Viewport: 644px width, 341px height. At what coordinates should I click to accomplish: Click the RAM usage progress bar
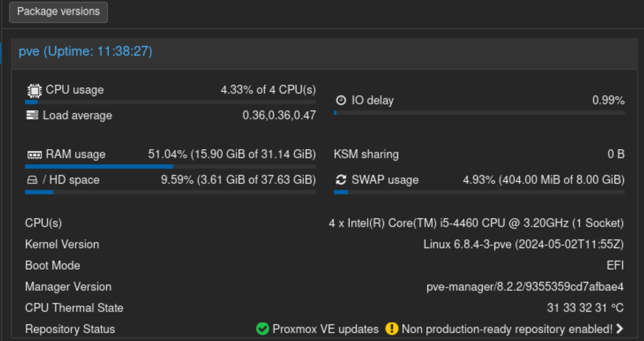pyautogui.click(x=170, y=167)
